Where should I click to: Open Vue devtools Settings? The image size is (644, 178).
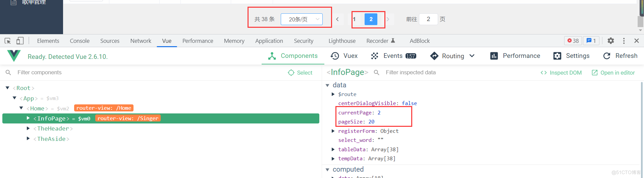pyautogui.click(x=571, y=56)
